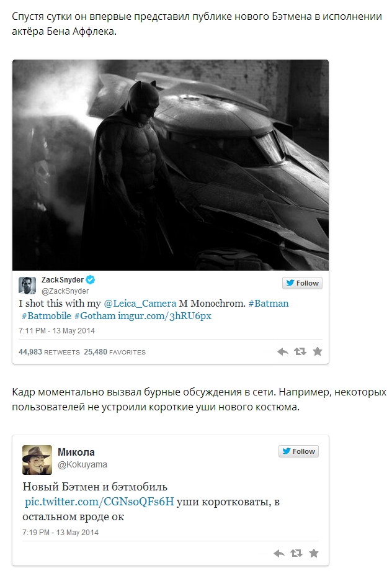392x573 pixels.
Task: Click ZackSnyder verified badge icon
Action: [x=91, y=279]
